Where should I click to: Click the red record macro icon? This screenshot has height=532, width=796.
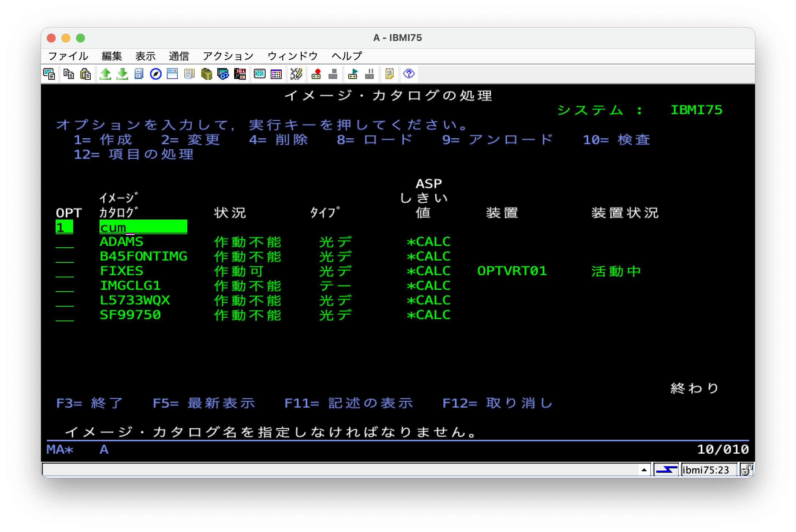[x=316, y=74]
